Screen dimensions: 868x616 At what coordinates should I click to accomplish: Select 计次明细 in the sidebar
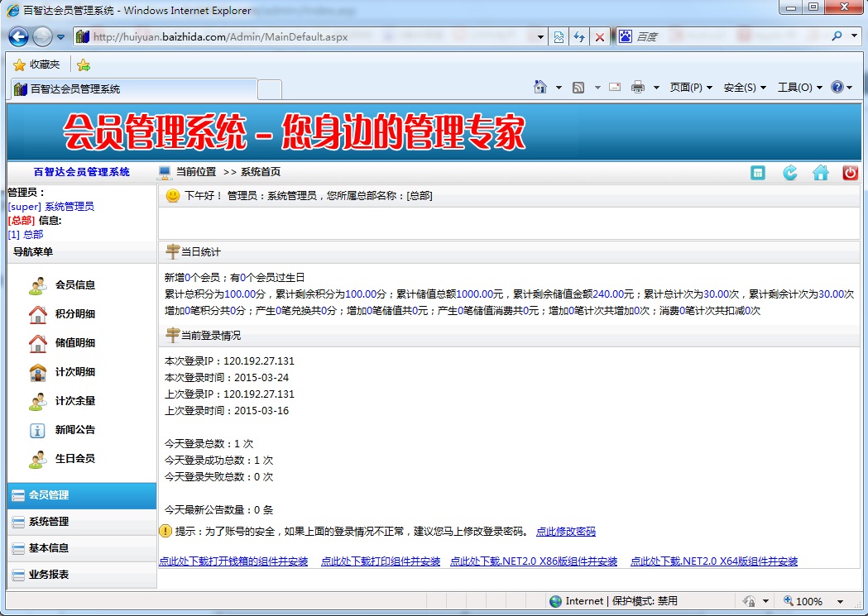[x=74, y=372]
